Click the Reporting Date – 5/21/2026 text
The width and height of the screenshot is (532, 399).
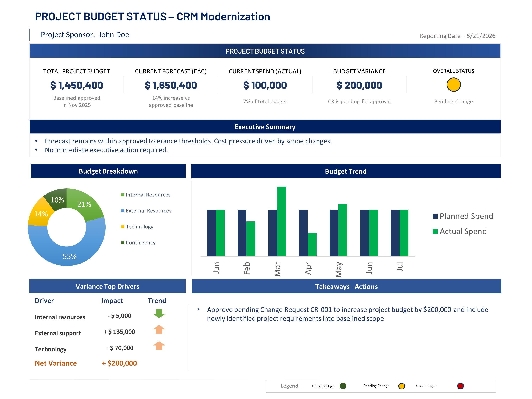pyautogui.click(x=457, y=36)
